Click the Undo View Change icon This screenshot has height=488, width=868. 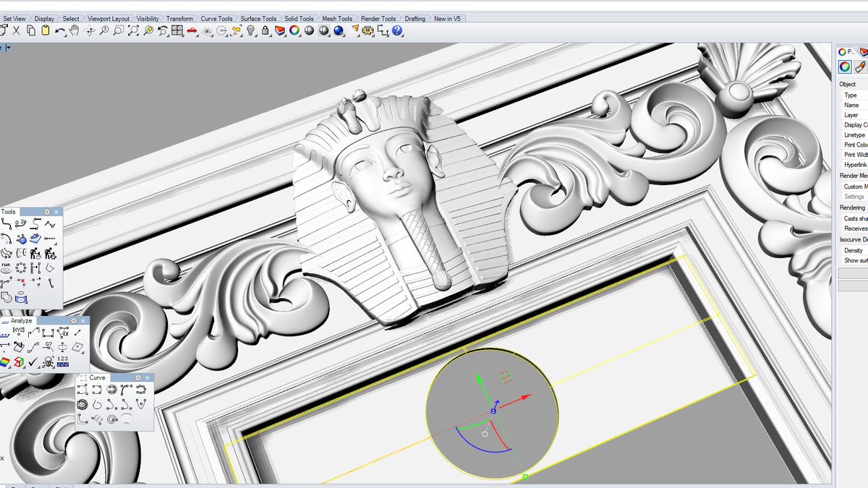click(x=163, y=30)
